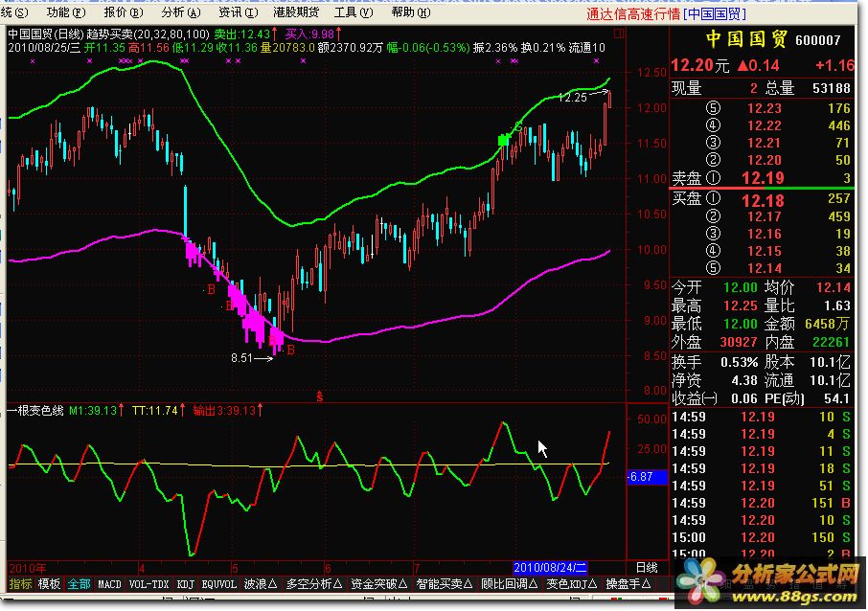Image resolution: width=868 pixels, height=611 pixels.
Task: Click the 卖出:12.43 indicator readout
Action: [245, 34]
